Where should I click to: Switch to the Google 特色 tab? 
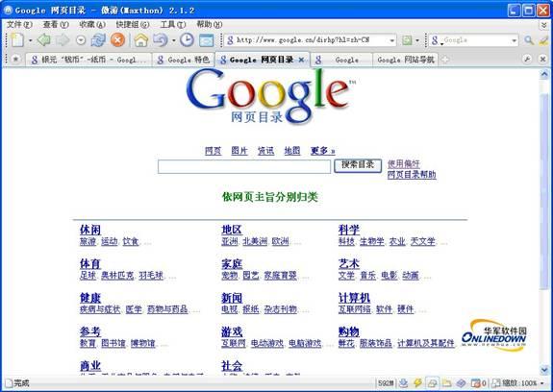coord(184,60)
